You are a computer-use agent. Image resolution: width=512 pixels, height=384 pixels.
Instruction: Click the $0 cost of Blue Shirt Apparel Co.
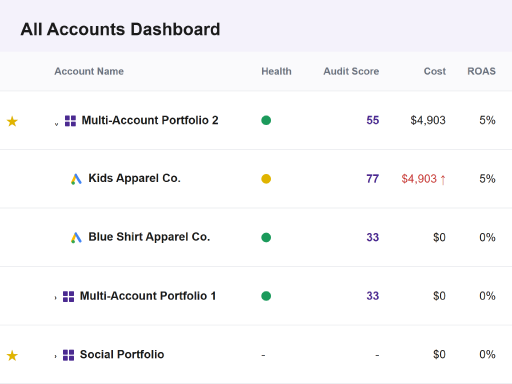point(439,237)
